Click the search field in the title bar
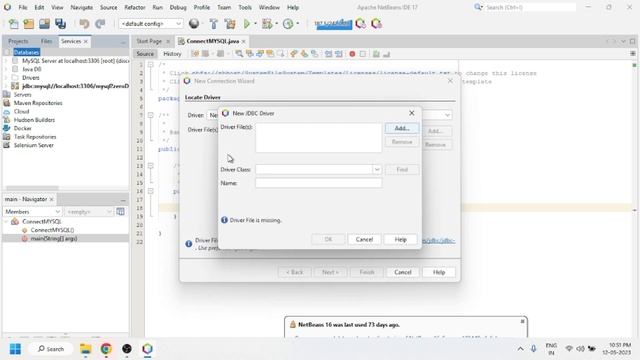Image resolution: width=640 pixels, height=360 pixels. click(x=530, y=7)
